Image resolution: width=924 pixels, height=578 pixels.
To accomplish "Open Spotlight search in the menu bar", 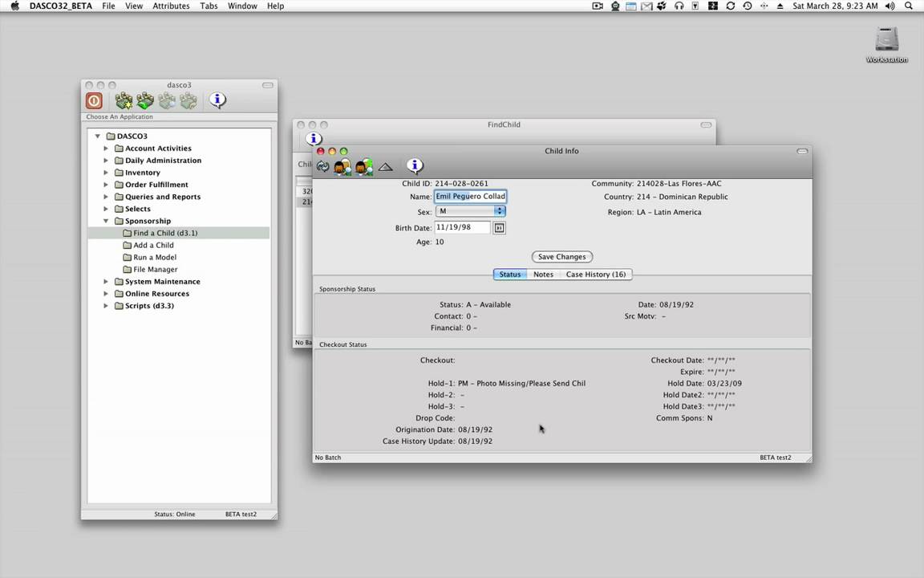I will click(909, 6).
